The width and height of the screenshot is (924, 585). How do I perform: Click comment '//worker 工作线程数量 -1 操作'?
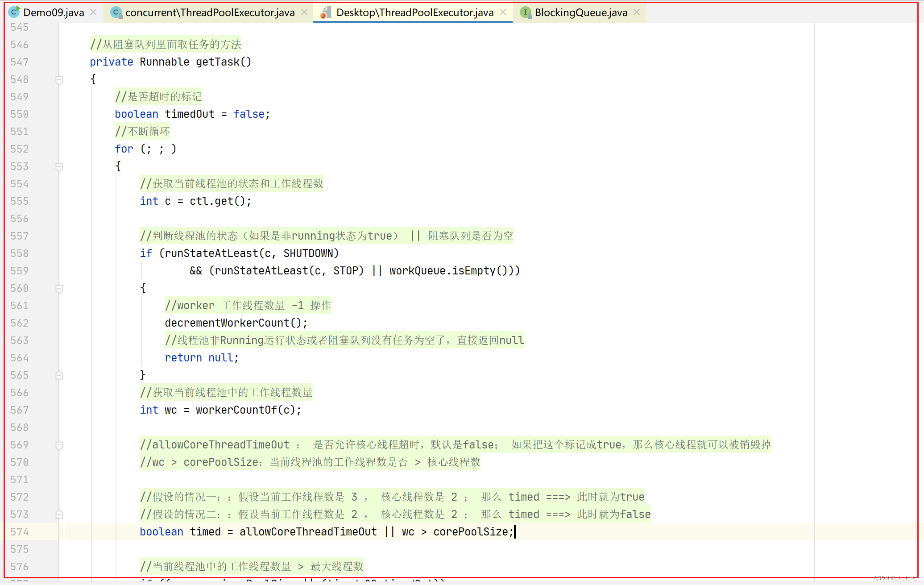pyautogui.click(x=248, y=306)
